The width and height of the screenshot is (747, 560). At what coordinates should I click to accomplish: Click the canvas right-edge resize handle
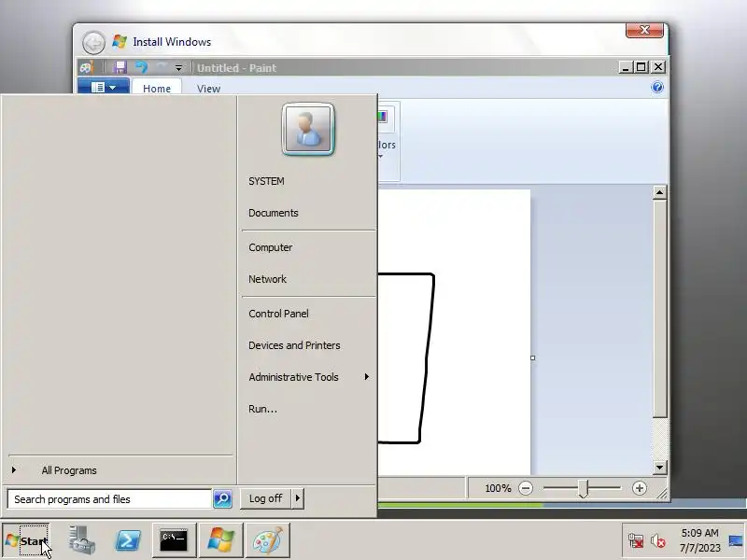[532, 357]
